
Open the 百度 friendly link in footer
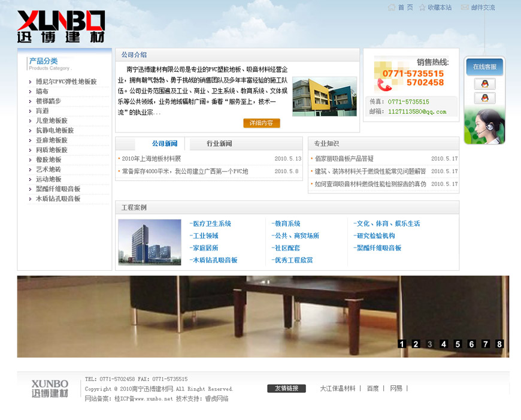[372, 388]
